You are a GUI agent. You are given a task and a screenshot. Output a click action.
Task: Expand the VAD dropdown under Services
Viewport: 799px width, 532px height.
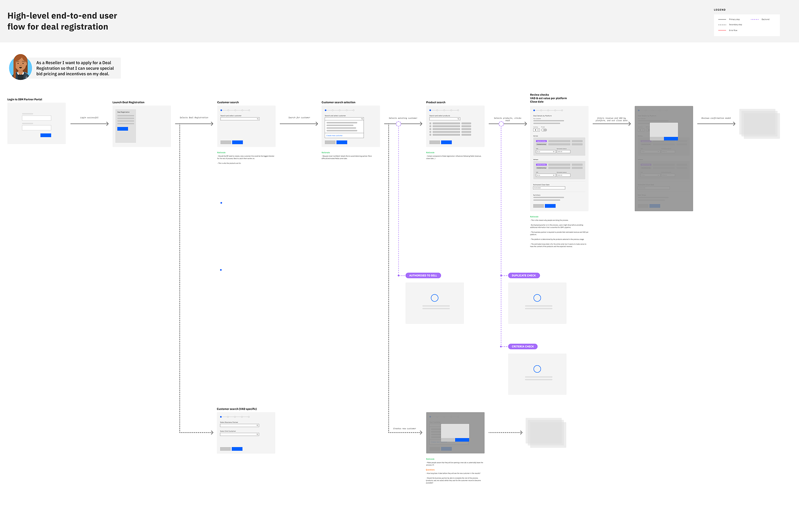pos(546,151)
